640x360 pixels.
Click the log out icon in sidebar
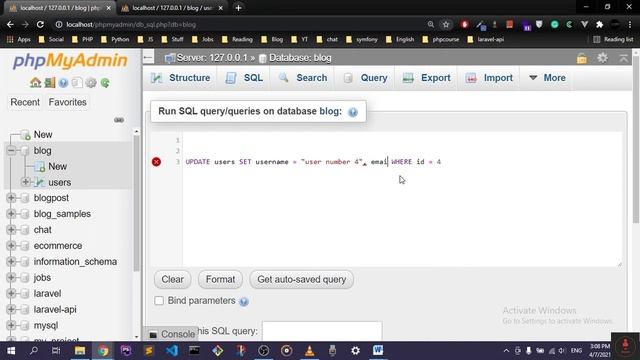pyautogui.click(x=49, y=83)
